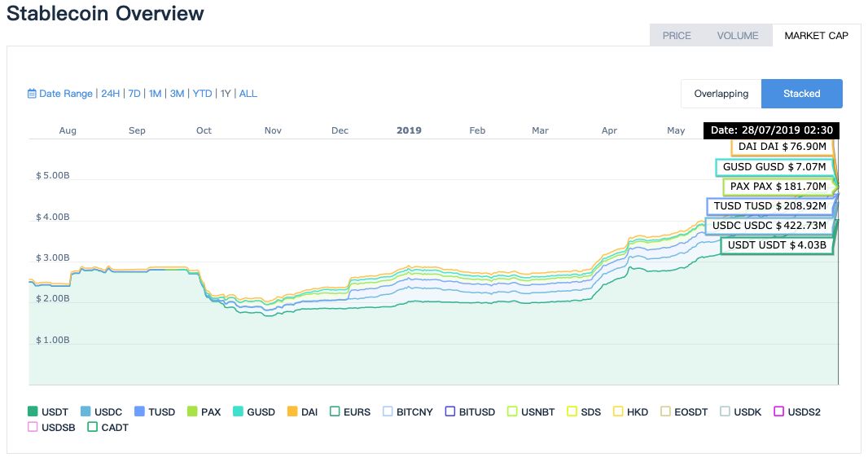Choose the Stacked chart mode
The image size is (868, 462).
(801, 94)
